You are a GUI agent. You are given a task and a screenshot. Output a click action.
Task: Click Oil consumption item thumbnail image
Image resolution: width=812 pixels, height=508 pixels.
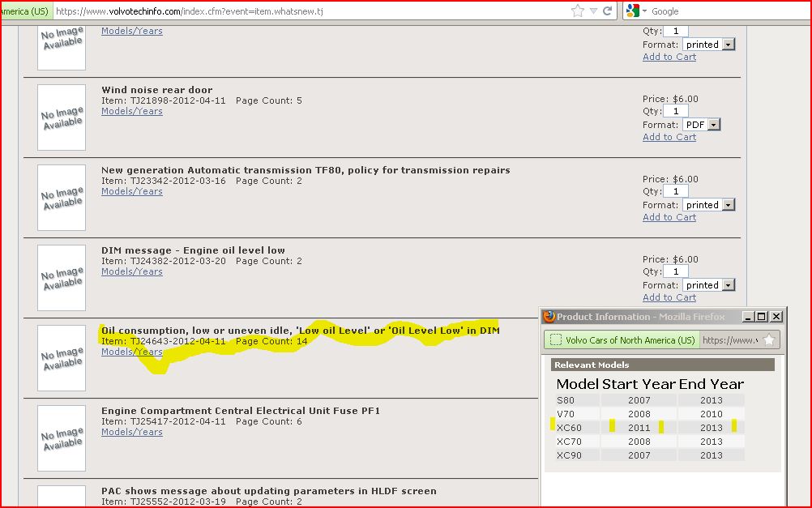(x=62, y=358)
